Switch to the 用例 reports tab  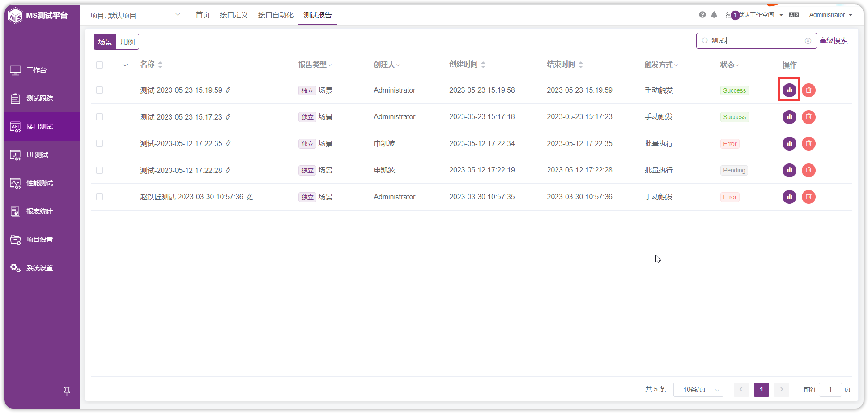(x=128, y=42)
